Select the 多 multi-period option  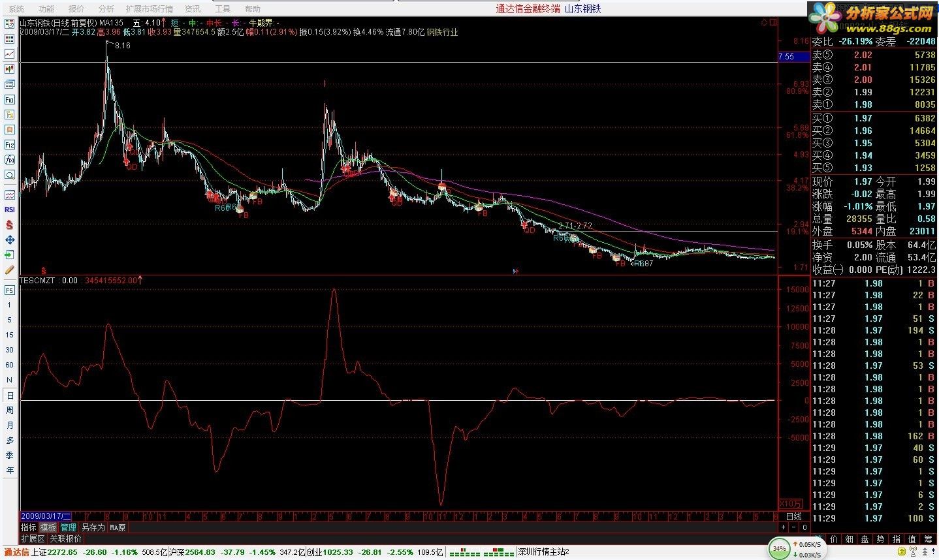tap(10, 441)
